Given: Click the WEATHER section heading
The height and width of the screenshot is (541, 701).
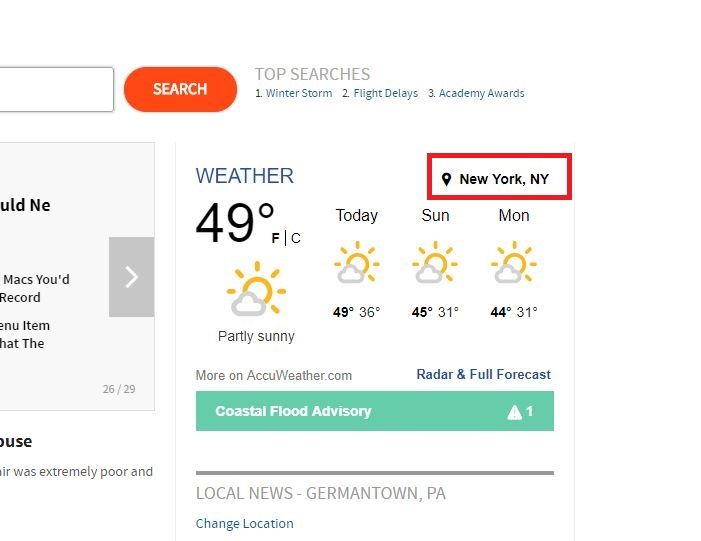Looking at the screenshot, I should (245, 176).
